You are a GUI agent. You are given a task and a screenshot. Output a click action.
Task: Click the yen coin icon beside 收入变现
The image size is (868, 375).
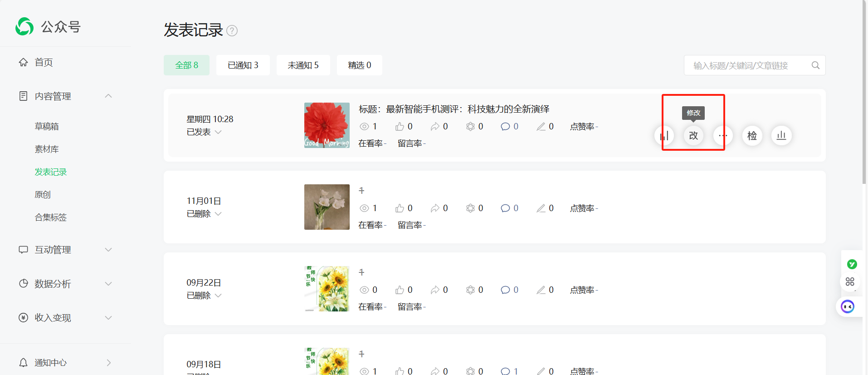23,318
